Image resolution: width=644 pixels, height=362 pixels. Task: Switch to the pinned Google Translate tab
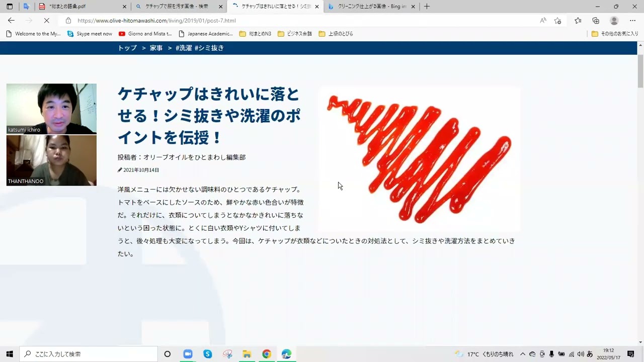click(x=27, y=7)
